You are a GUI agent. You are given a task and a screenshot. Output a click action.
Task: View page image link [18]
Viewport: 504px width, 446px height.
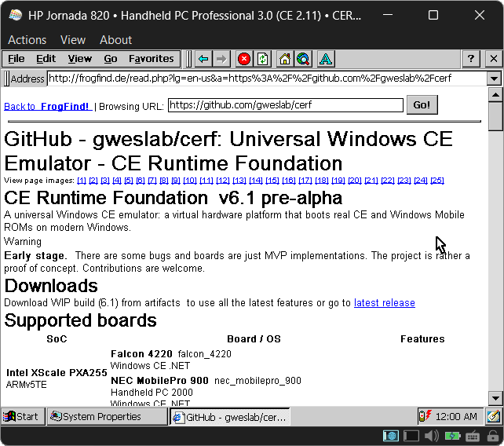click(x=322, y=181)
